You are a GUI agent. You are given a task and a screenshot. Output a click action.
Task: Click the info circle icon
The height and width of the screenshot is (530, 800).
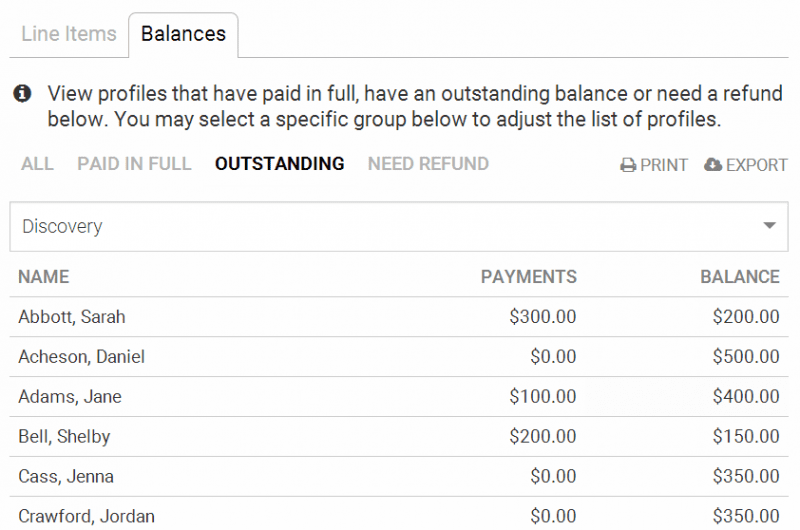[x=22, y=94]
